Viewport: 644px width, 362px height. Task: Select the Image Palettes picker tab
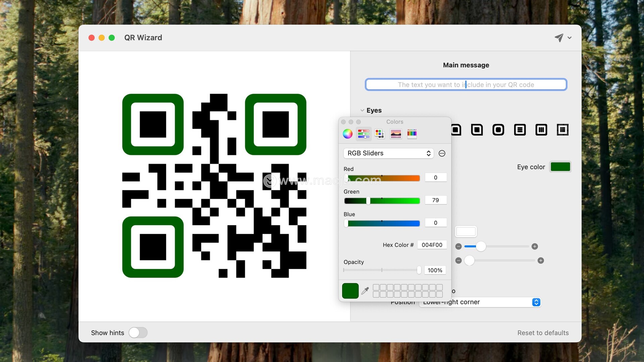tap(396, 134)
